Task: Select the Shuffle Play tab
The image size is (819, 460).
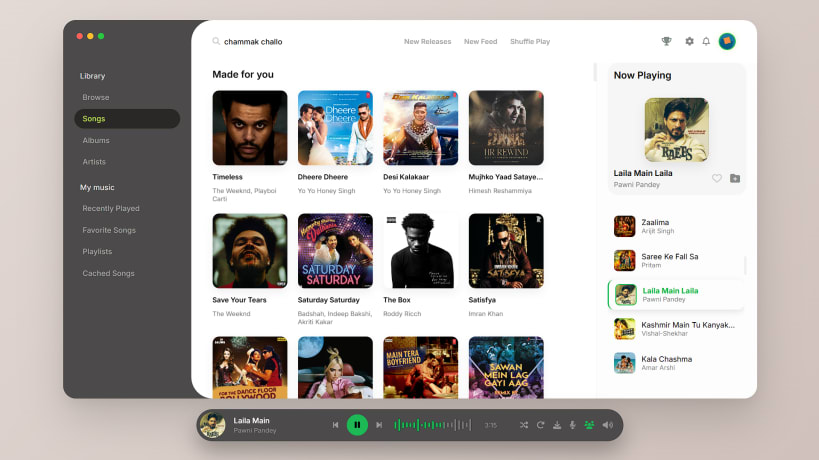Action: coord(530,42)
